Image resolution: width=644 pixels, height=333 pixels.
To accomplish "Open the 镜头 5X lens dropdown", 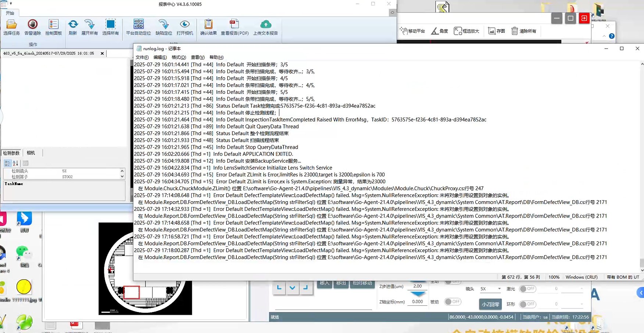I will 490,289.
